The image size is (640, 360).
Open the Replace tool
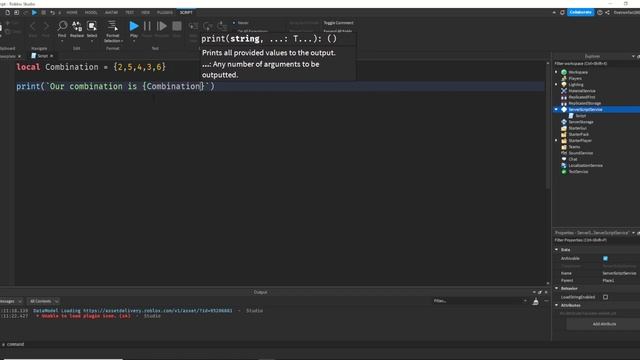click(77, 29)
